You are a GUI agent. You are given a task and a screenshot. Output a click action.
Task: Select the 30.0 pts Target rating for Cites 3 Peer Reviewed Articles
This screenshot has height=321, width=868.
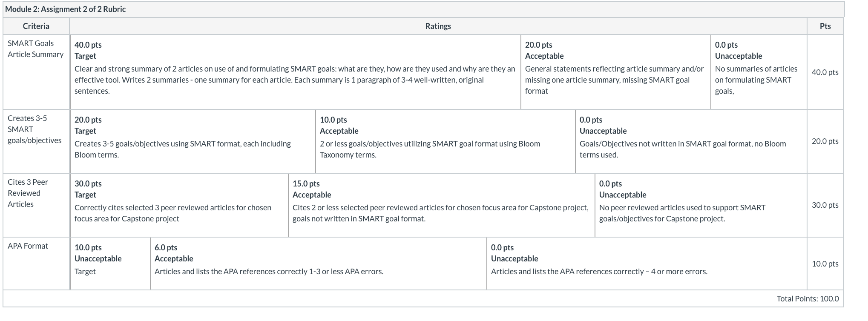[x=179, y=205]
